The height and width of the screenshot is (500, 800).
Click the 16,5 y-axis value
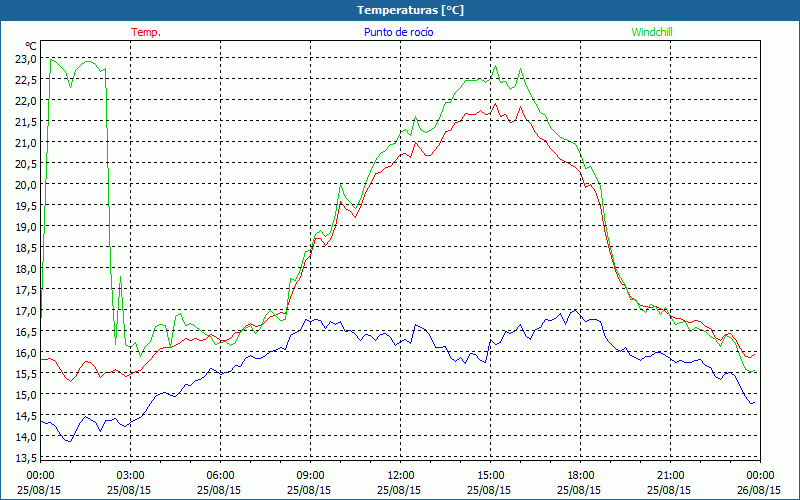click(x=26, y=332)
